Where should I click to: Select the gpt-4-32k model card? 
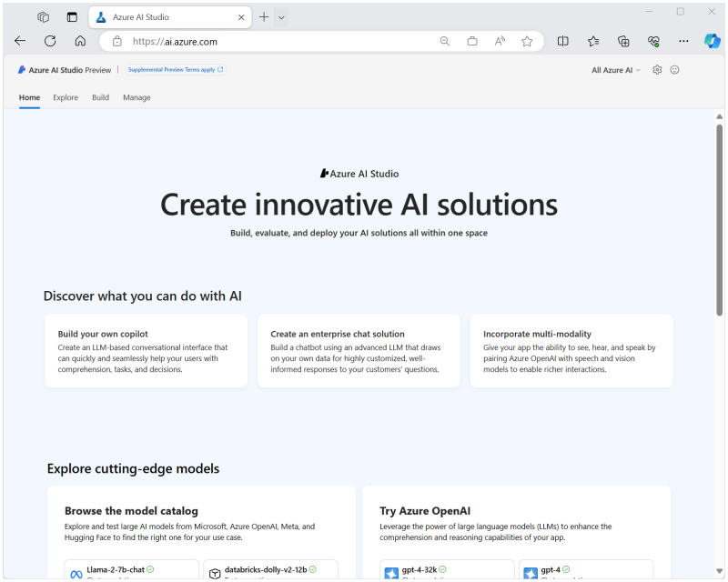click(x=447, y=570)
